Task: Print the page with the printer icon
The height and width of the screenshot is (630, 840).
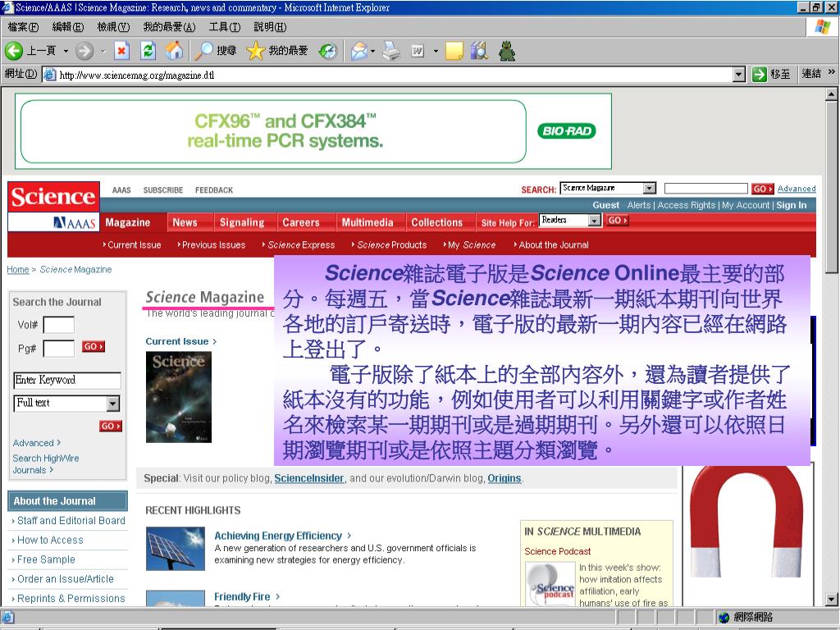Action: pos(391,51)
